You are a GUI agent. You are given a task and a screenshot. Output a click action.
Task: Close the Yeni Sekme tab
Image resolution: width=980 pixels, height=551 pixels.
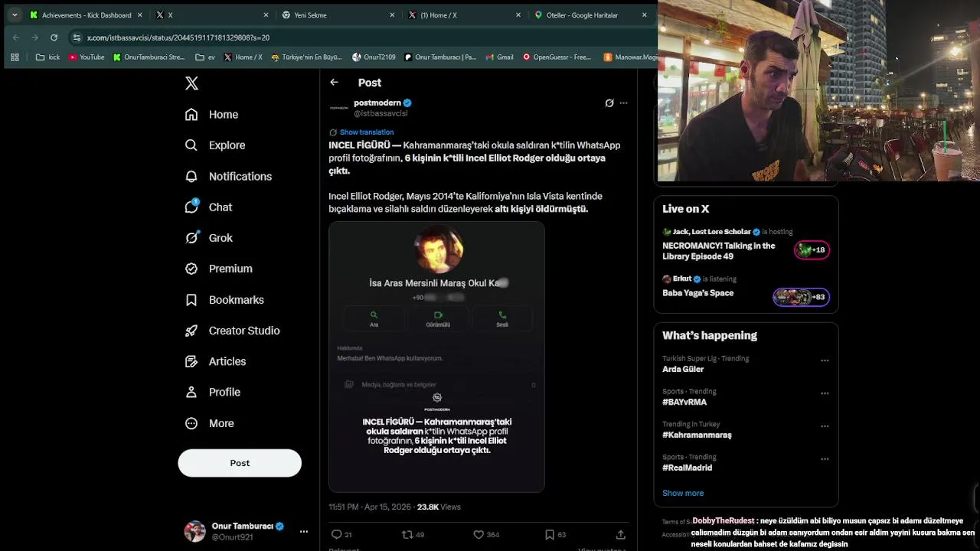[x=392, y=15]
